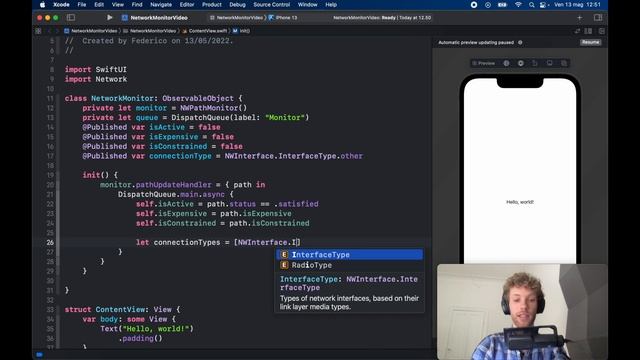The height and width of the screenshot is (360, 640).
Task: Click 'Hello, world!' text in the preview canvas
Action: pos(520,202)
